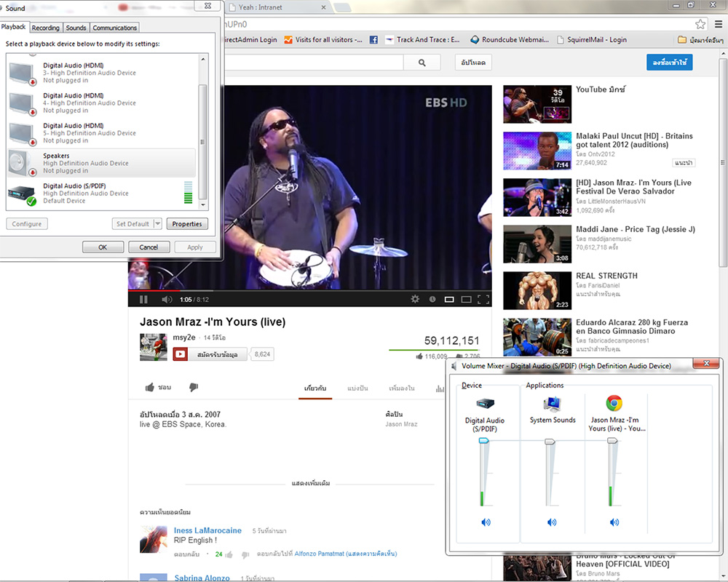Click the System Sounds volume slider handle

[x=550, y=442]
